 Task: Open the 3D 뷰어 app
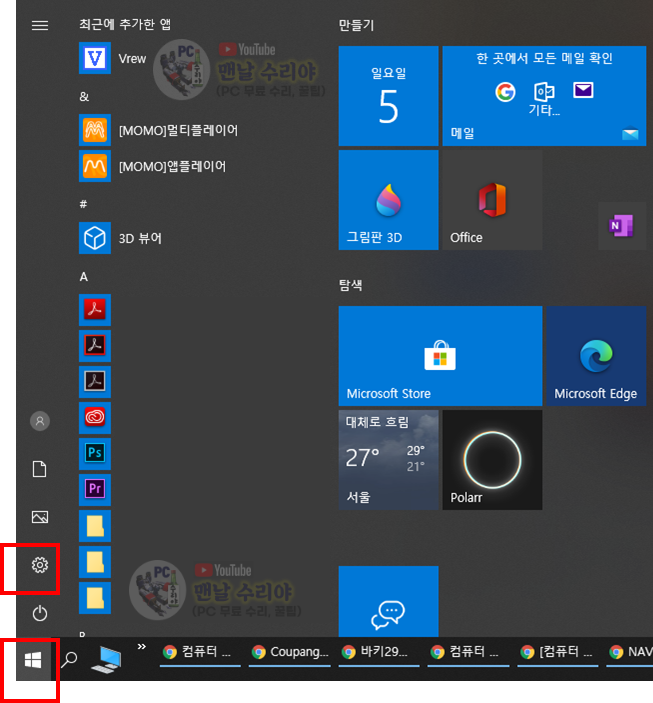click(121, 238)
